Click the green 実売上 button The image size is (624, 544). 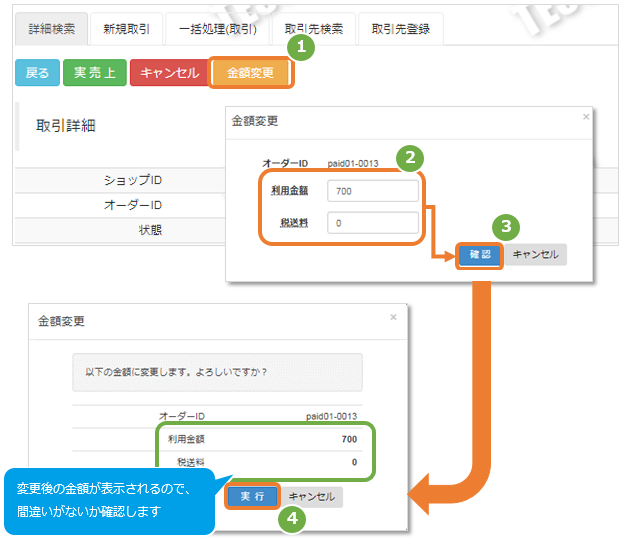tap(95, 73)
